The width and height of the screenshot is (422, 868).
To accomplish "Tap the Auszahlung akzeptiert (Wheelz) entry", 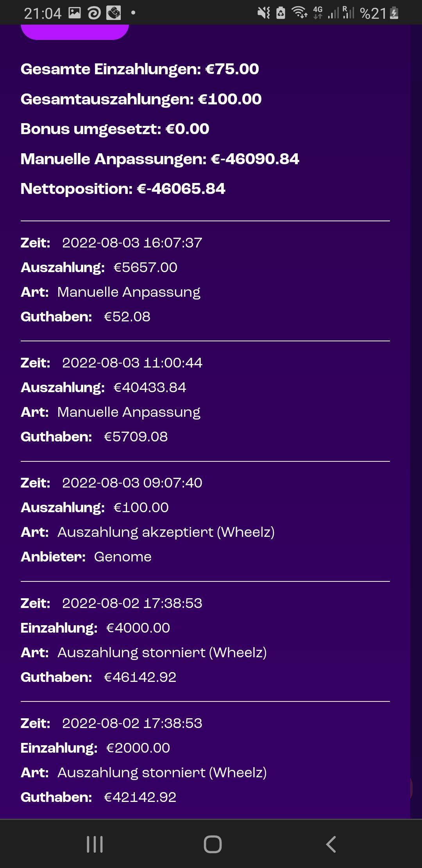I will 166,532.
